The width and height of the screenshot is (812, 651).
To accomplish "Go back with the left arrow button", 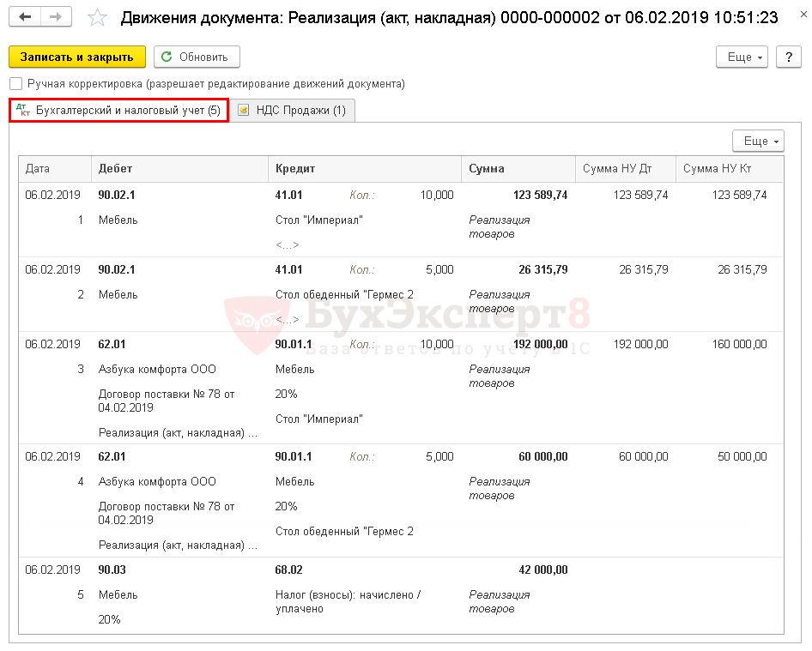I will tap(25, 17).
